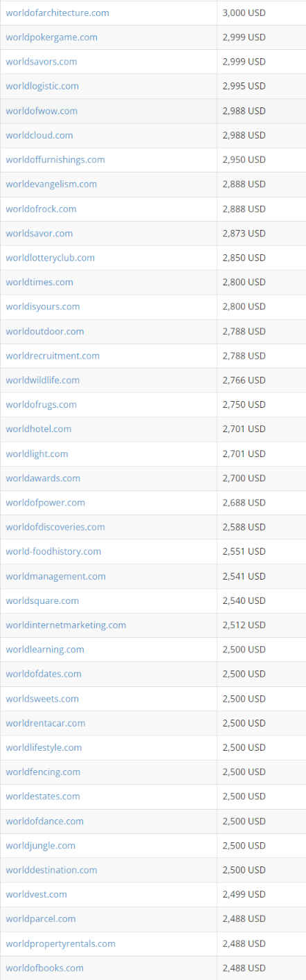Click the worldwildlife.com domain
Screen dimensions: 306x980
(43, 380)
